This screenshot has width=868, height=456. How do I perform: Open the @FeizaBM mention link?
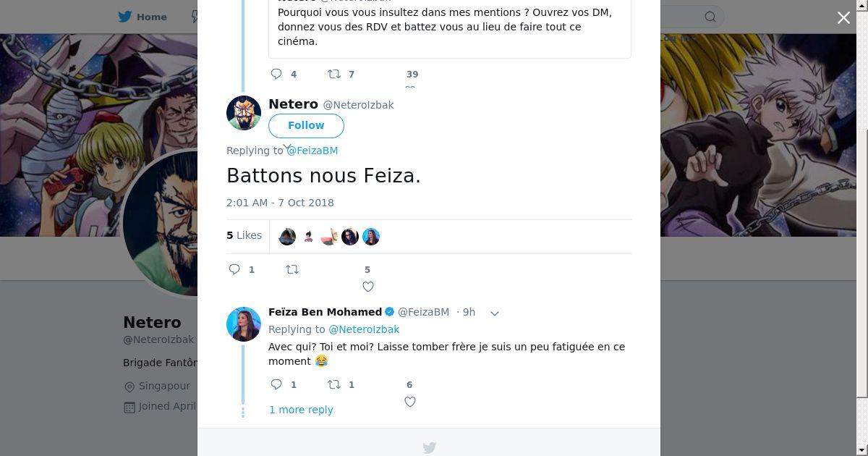click(x=312, y=151)
